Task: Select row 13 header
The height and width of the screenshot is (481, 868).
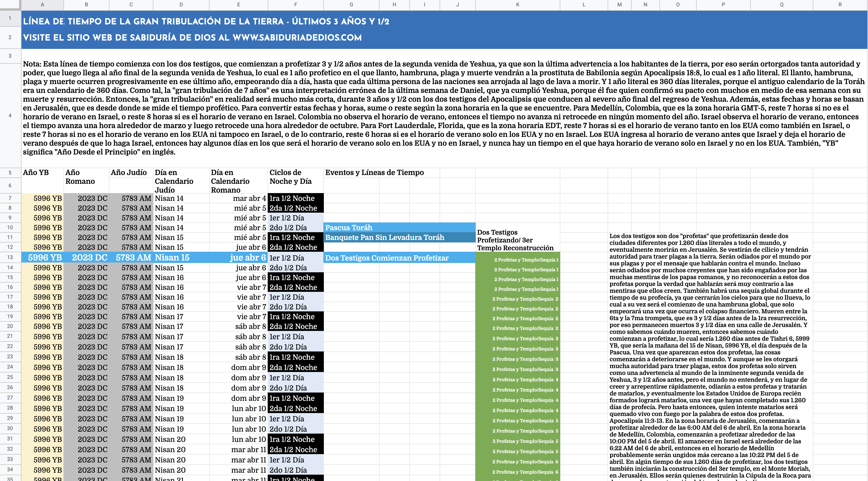Action: [x=10, y=257]
